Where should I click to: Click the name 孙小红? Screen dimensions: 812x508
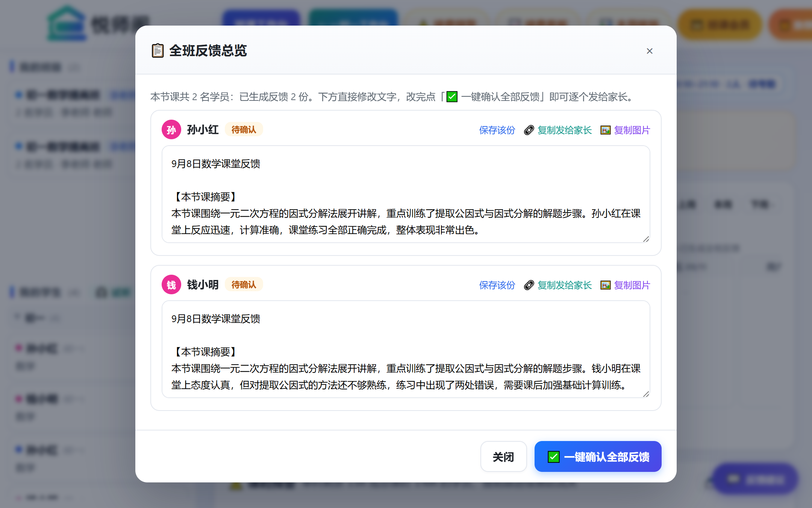(203, 130)
